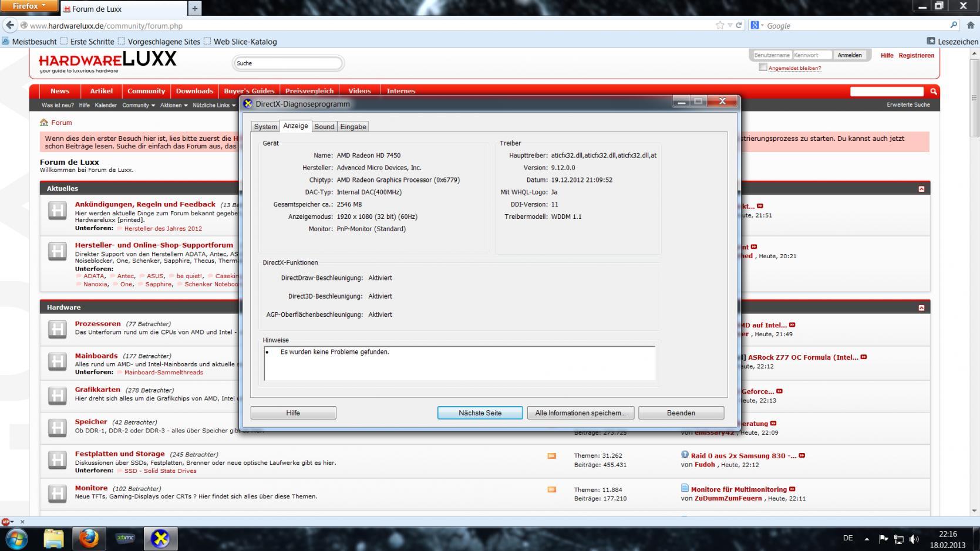Click Nächste Seite in the DirectX dialog

(x=480, y=413)
